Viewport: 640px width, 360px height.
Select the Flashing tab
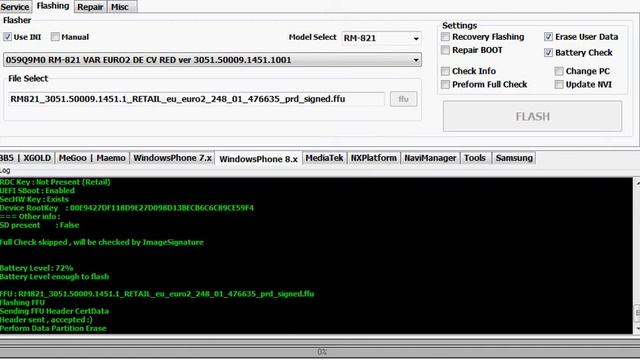pyautogui.click(x=53, y=6)
